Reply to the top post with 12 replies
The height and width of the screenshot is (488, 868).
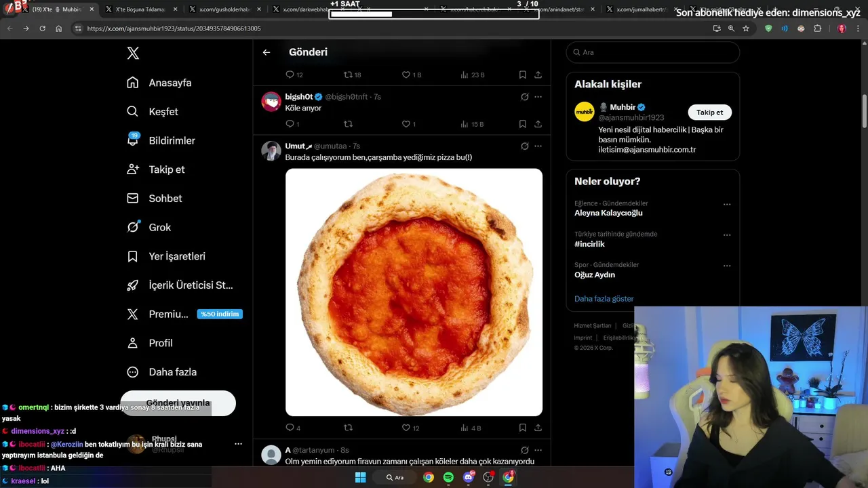tap(290, 75)
